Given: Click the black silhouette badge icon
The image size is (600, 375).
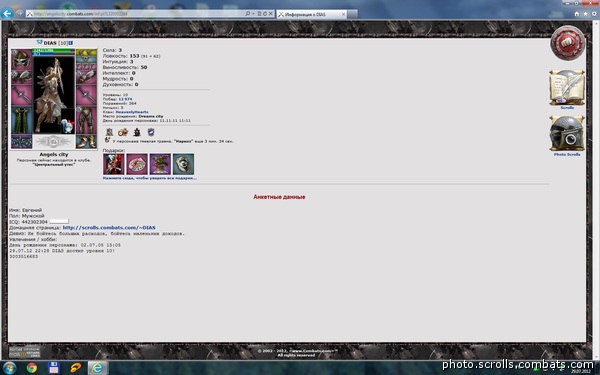Looking at the screenshot, I should click(137, 132).
